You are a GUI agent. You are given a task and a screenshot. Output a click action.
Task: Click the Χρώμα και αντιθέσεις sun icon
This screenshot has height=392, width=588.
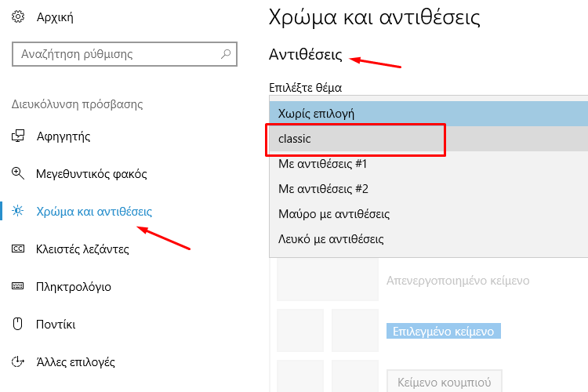point(18,211)
